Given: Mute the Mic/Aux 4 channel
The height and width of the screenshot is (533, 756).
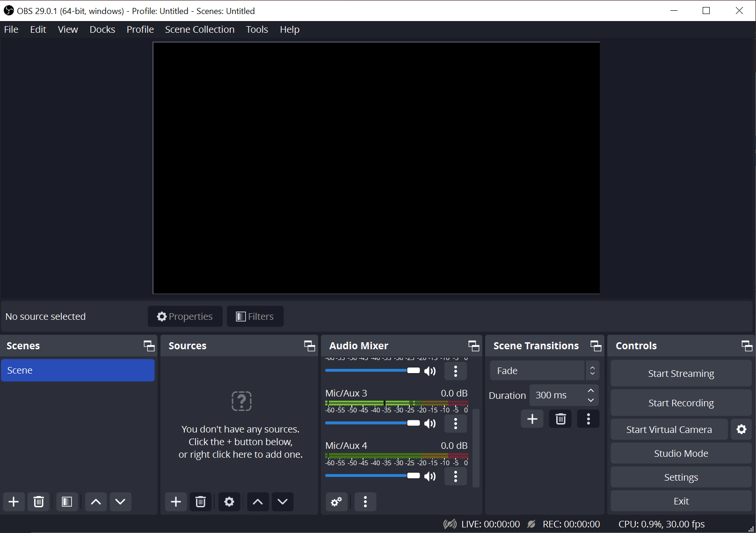Looking at the screenshot, I should coord(430,476).
